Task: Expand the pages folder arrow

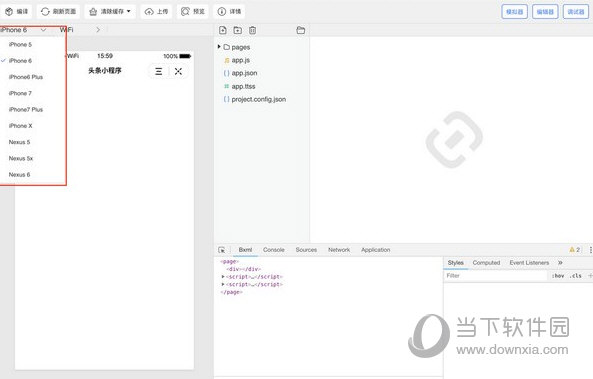Action: [x=219, y=47]
